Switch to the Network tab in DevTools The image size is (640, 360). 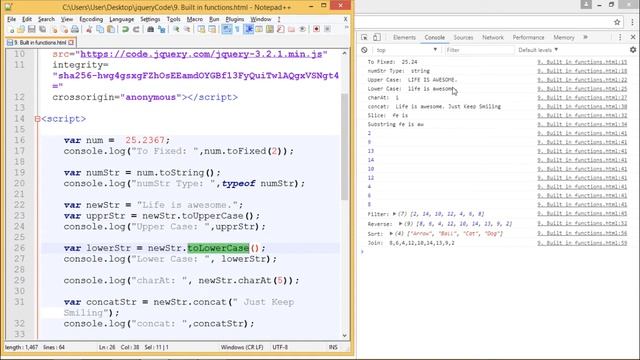(x=493, y=37)
